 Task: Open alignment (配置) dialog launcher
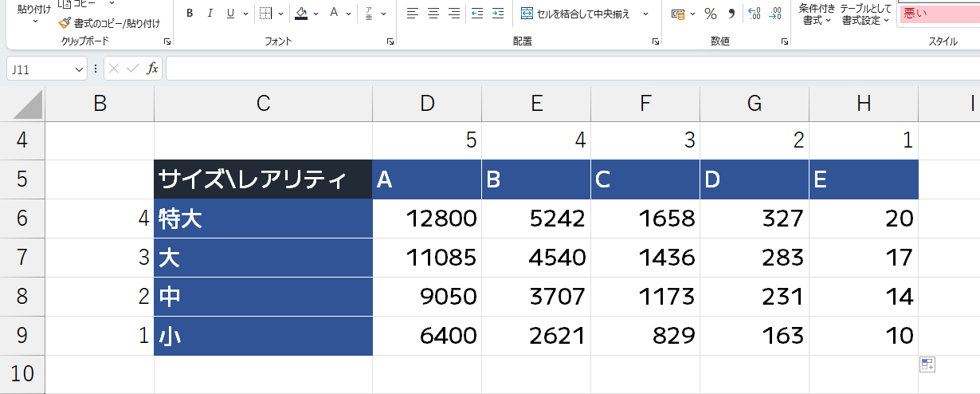click(655, 41)
